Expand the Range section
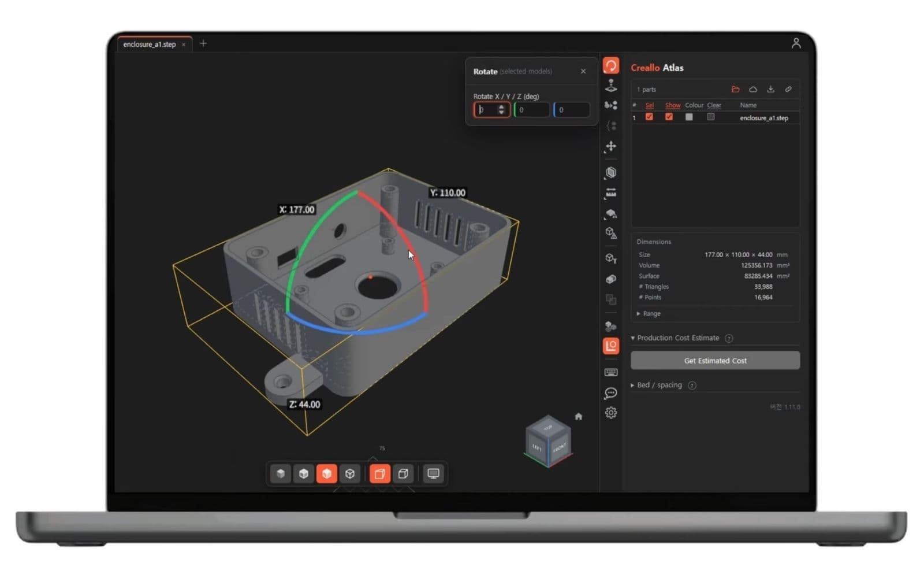Image resolution: width=924 pixels, height=578 pixels. [x=649, y=313]
